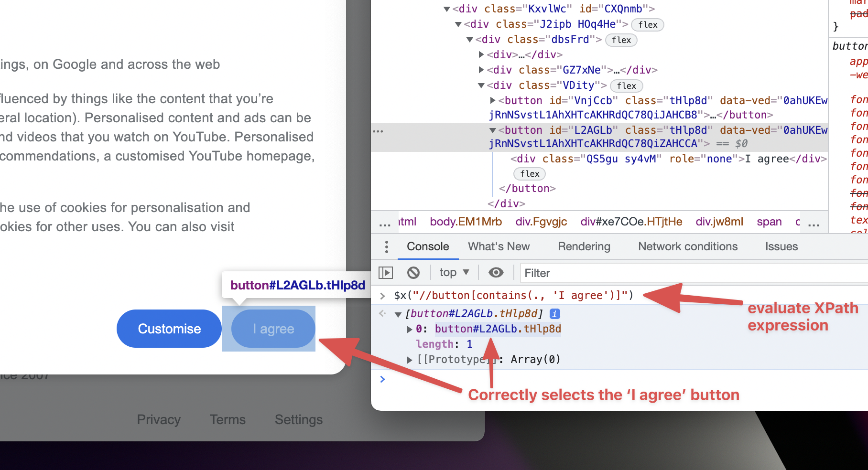Expand the VnjCcb button node
This screenshot has width=868, height=470.
[493, 100]
